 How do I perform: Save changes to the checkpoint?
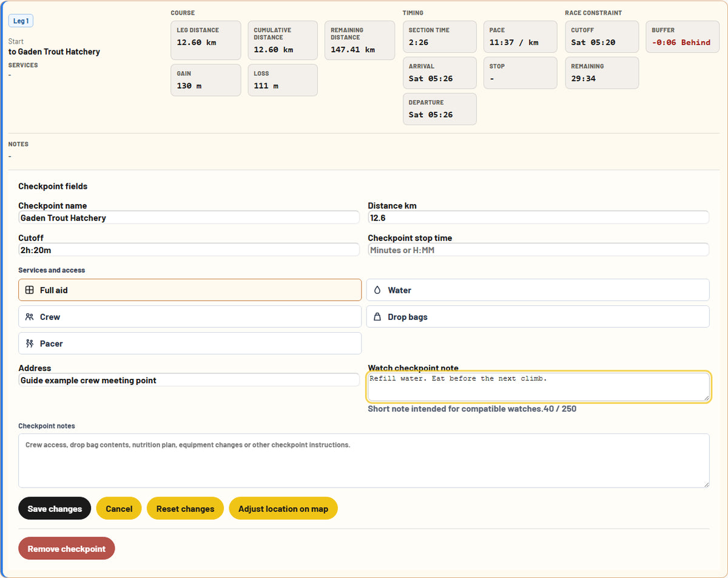[x=55, y=509]
